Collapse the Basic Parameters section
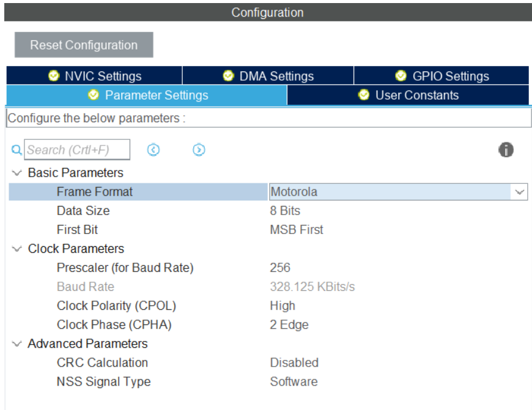The image size is (532, 410). click(17, 173)
